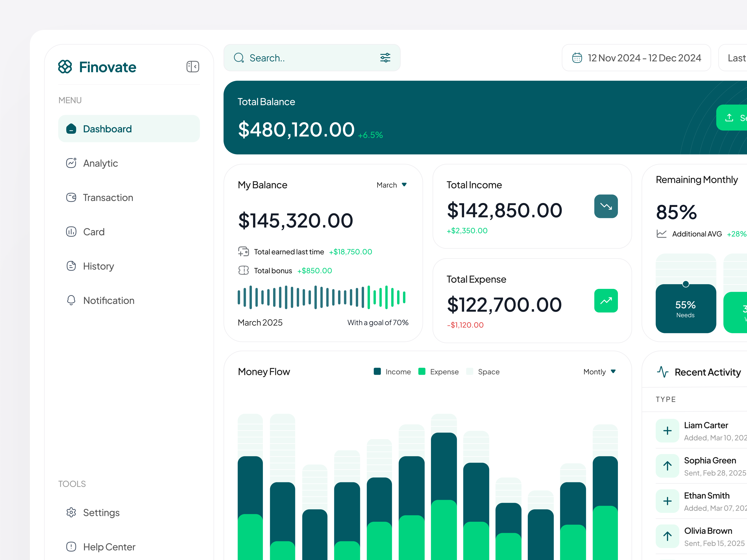Click the upload icon on green button

(729, 117)
